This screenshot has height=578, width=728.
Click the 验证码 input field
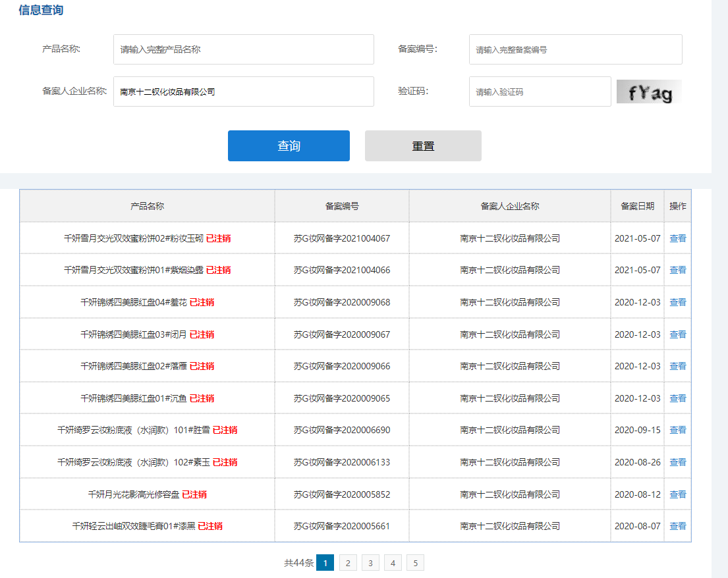pos(540,92)
